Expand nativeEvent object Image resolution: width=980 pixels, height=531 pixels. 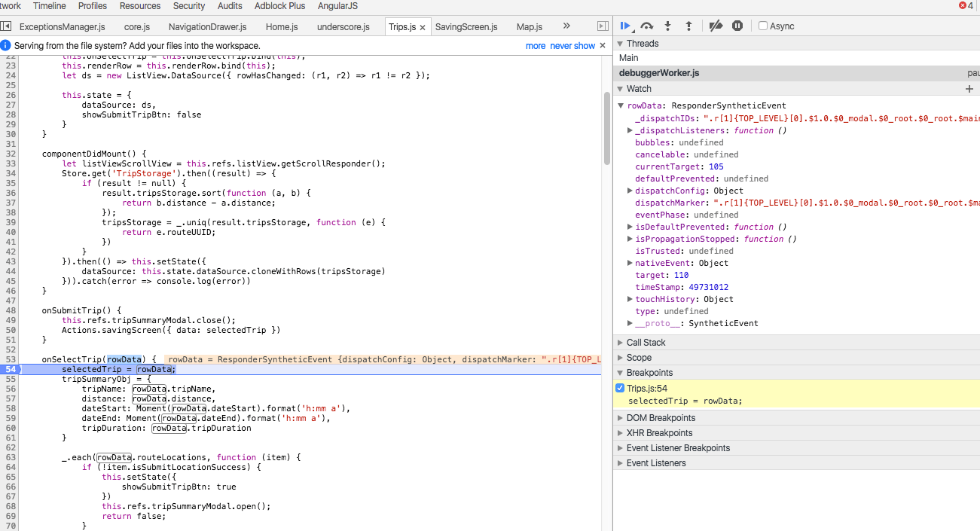pyautogui.click(x=630, y=263)
